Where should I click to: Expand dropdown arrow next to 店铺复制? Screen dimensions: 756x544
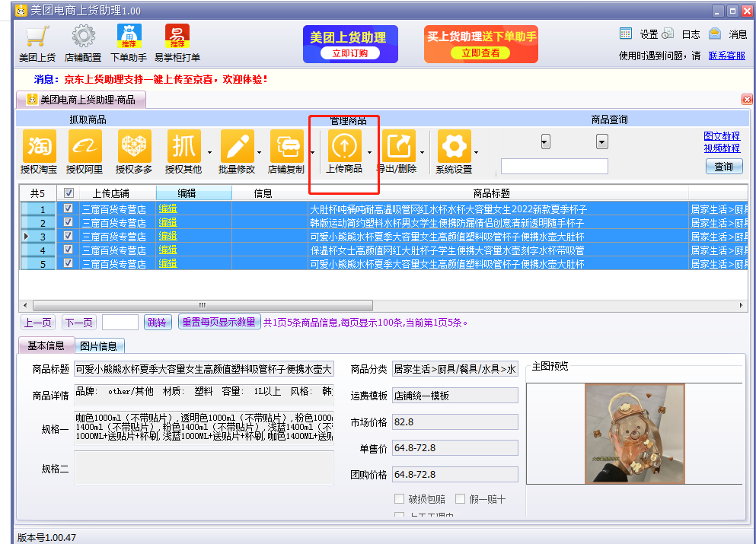coord(312,152)
